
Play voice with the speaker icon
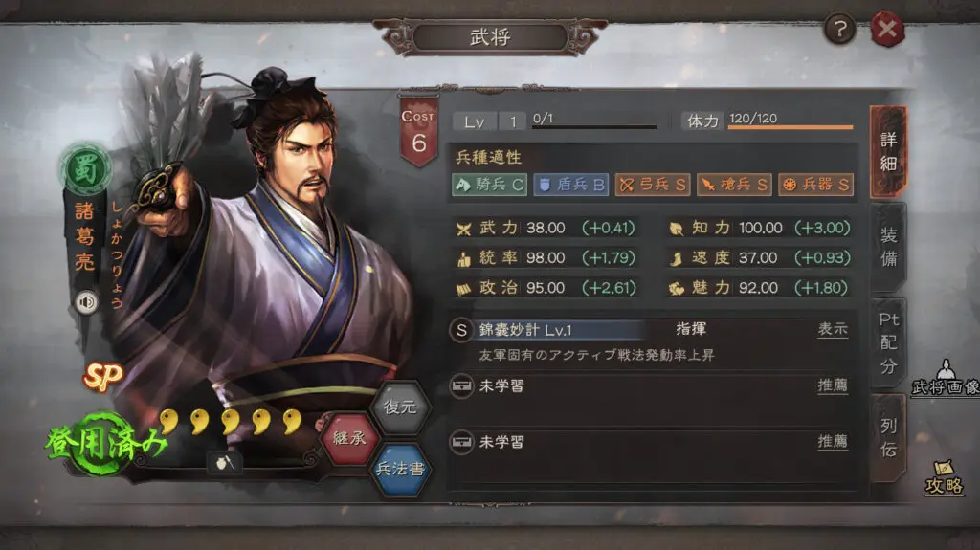(86, 303)
